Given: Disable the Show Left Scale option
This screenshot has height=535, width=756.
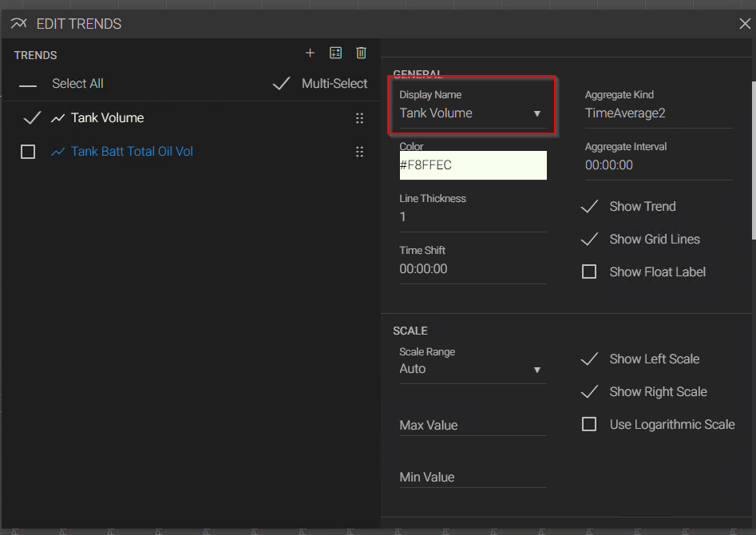Looking at the screenshot, I should pyautogui.click(x=589, y=359).
